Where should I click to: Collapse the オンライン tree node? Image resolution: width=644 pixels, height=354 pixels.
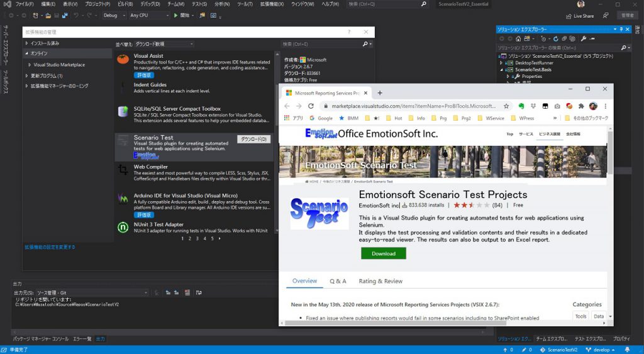[x=26, y=53]
